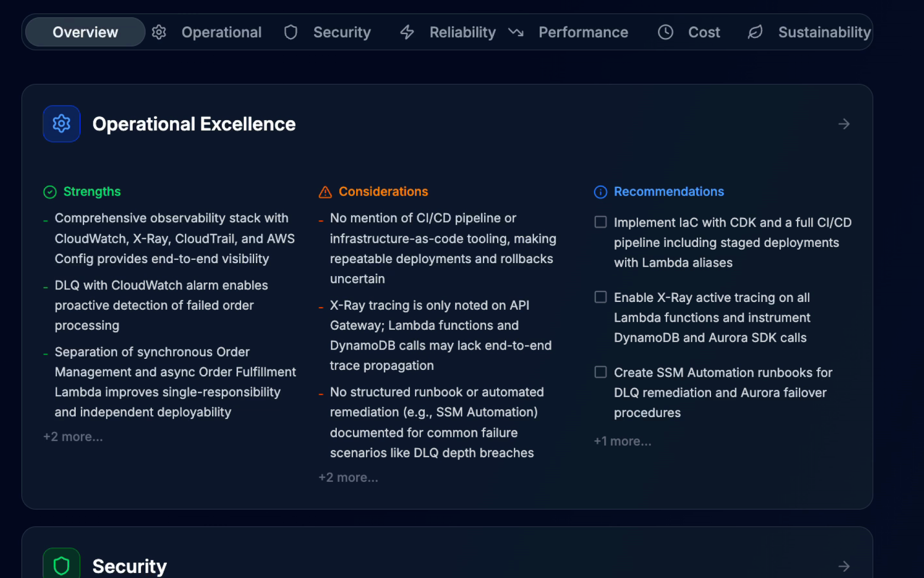Screen dimensions: 924x578
Task: Check Enable X-Ray active tracing recommendation
Action: coord(600,297)
